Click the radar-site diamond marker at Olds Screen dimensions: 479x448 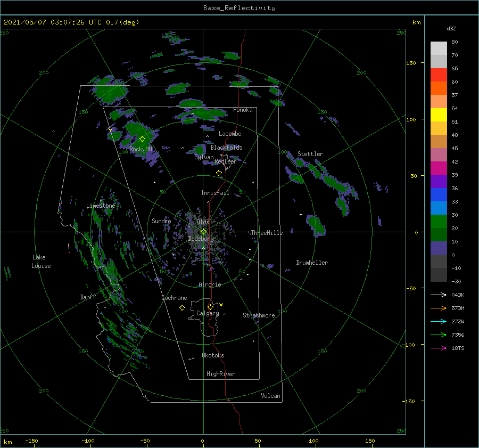pyautogui.click(x=203, y=232)
